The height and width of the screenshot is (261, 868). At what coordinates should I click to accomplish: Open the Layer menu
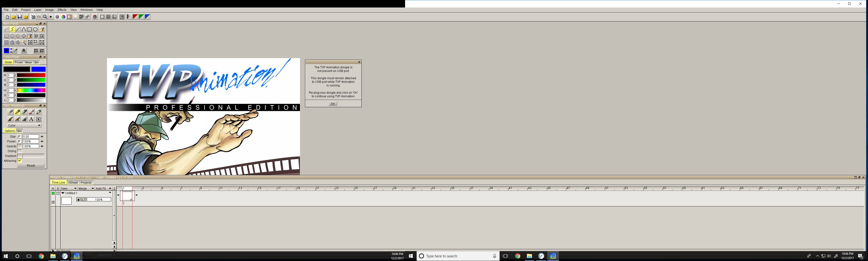pyautogui.click(x=38, y=10)
